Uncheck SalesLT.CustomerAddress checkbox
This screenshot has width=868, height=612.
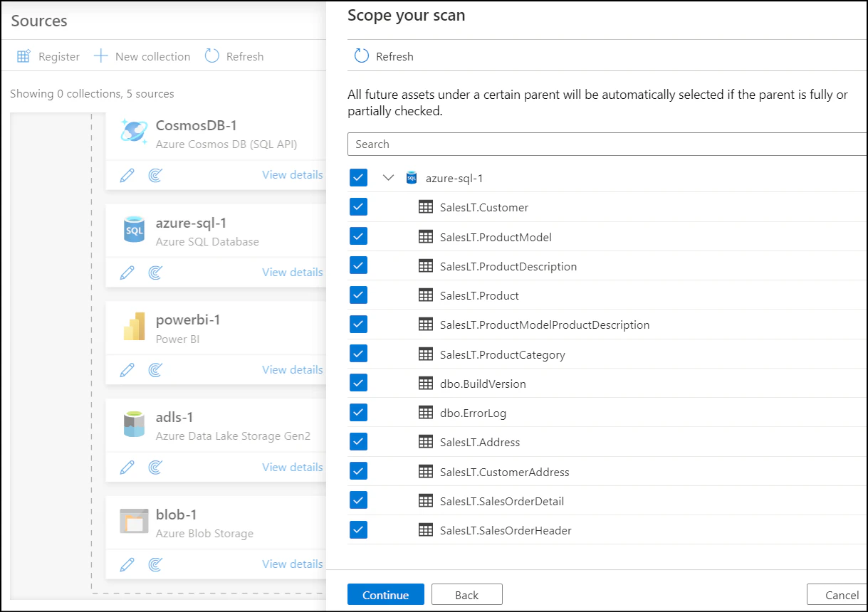358,471
